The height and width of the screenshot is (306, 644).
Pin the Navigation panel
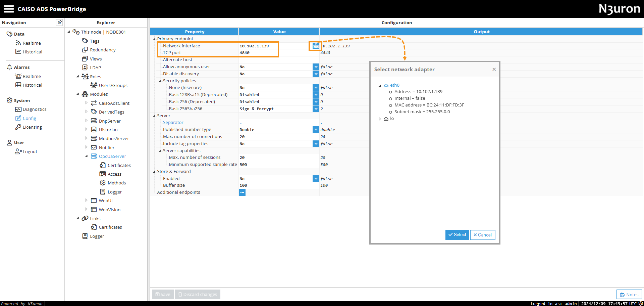(59, 22)
